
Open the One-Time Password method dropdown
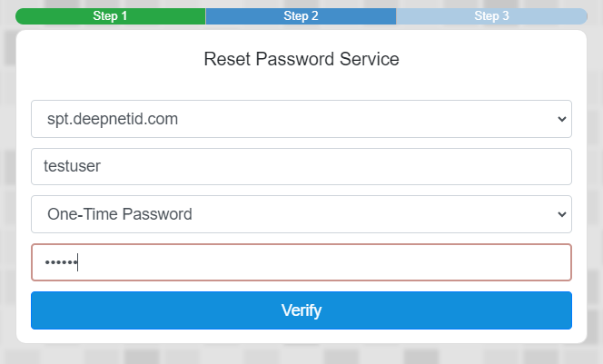pyautogui.click(x=301, y=214)
